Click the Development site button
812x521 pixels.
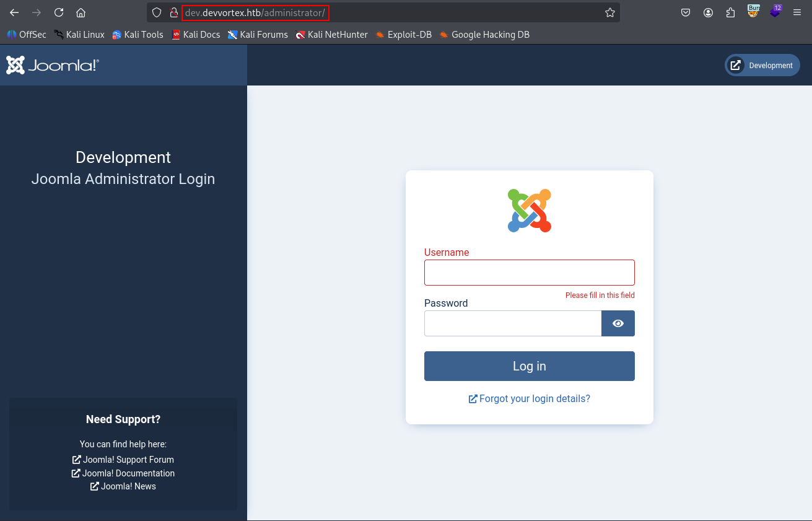click(762, 65)
